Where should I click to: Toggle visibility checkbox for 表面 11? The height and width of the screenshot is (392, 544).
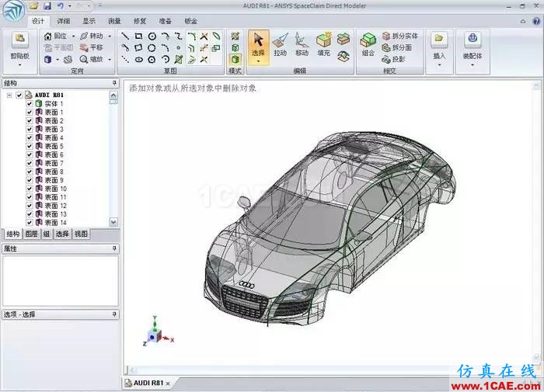pyautogui.click(x=30, y=197)
